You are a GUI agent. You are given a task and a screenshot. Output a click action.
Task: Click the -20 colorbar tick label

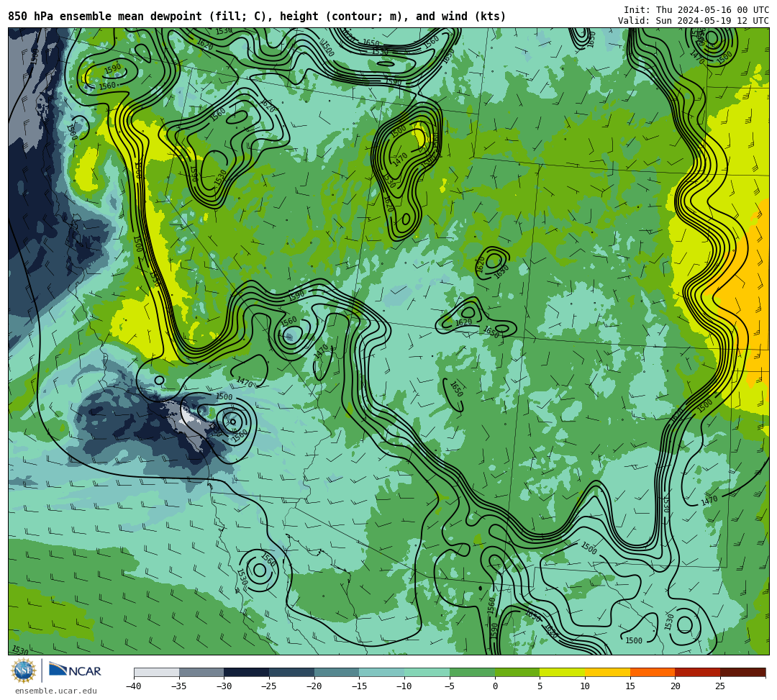[x=314, y=686]
